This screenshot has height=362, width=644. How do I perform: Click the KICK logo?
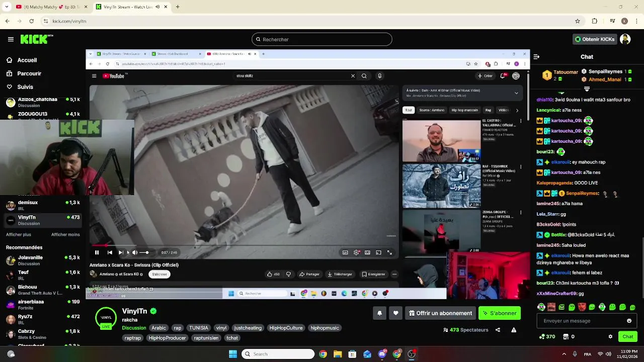click(x=36, y=39)
